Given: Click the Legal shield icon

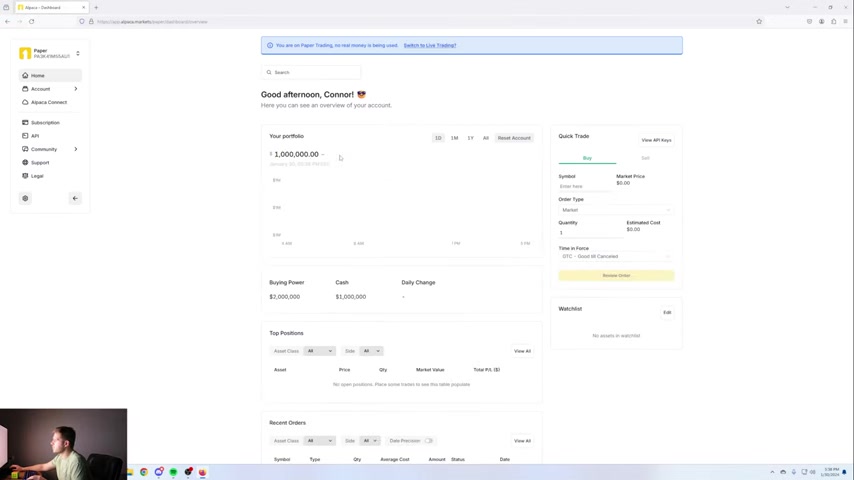Looking at the screenshot, I should (25, 176).
